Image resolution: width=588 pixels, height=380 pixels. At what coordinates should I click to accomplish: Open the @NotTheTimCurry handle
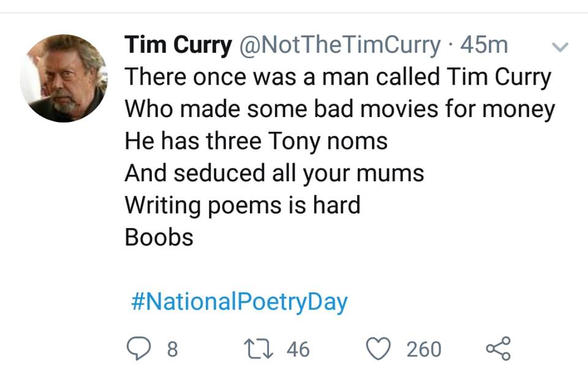coord(342,45)
